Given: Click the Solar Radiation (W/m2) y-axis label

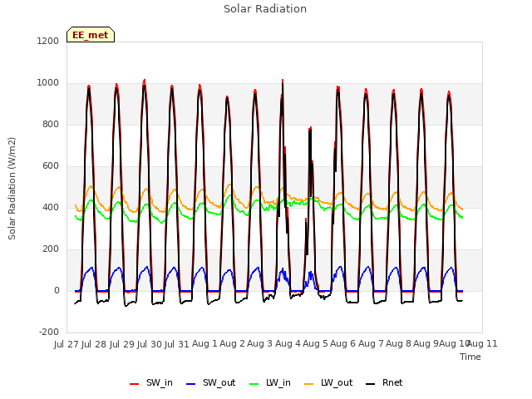Looking at the screenshot, I should point(12,189).
